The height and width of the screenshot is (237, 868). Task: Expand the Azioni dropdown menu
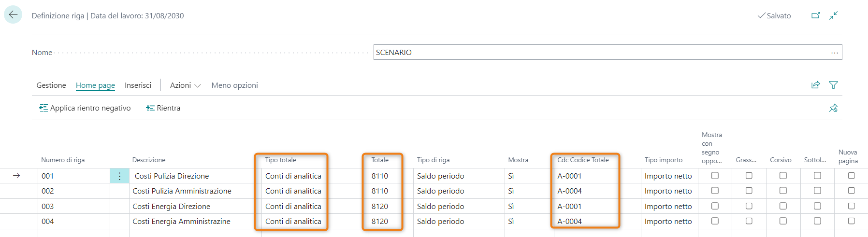pos(185,85)
